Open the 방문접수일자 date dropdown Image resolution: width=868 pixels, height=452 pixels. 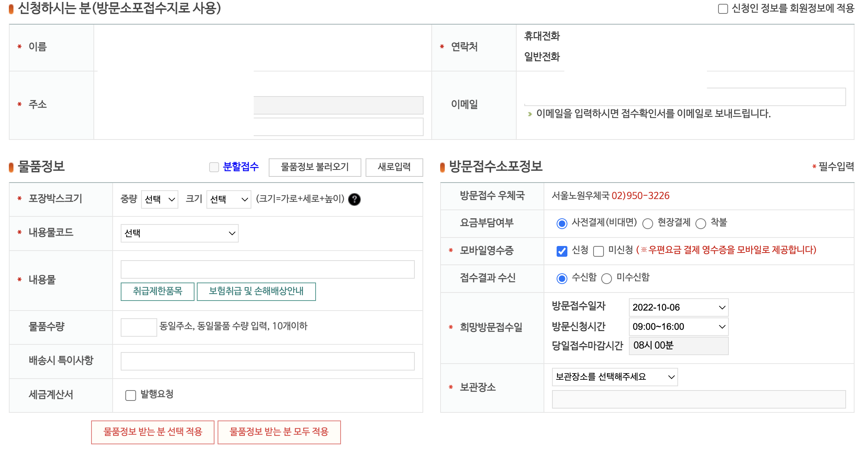[x=678, y=307]
